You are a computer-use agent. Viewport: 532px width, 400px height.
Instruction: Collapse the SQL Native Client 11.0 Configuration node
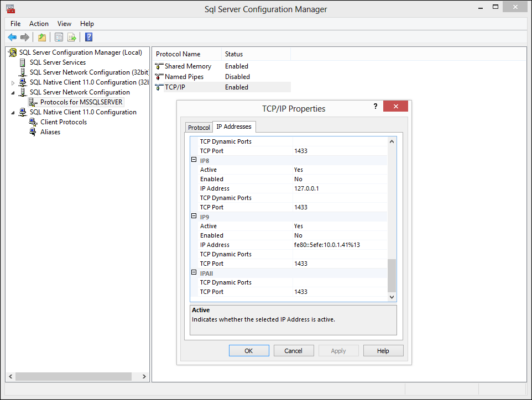click(x=13, y=113)
